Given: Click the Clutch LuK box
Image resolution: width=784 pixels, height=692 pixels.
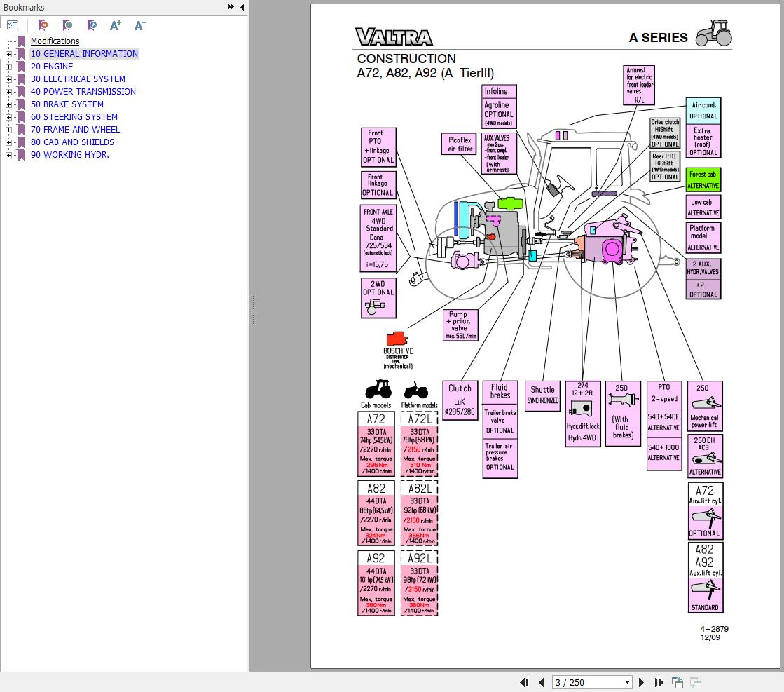Looking at the screenshot, I should (x=460, y=400).
